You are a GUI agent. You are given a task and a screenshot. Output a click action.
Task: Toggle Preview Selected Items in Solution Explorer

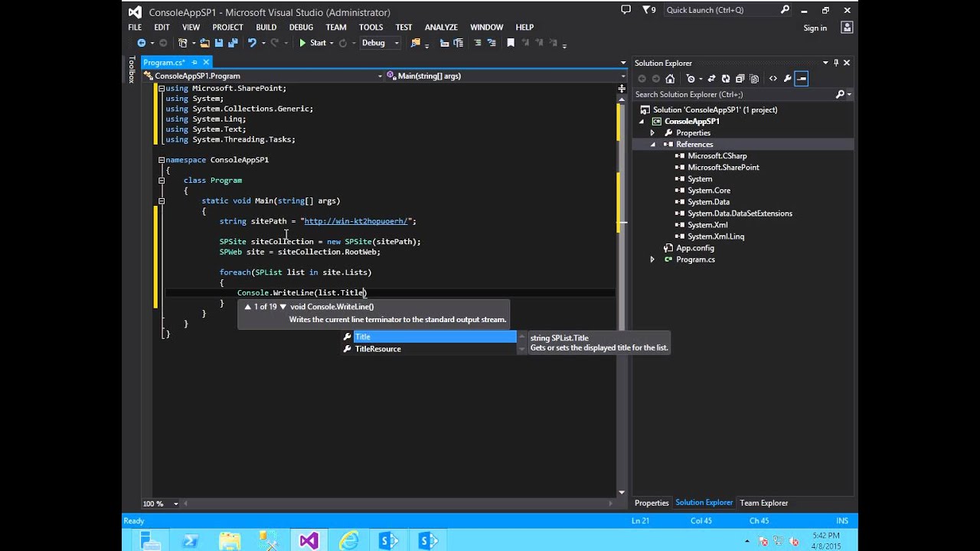click(x=801, y=79)
